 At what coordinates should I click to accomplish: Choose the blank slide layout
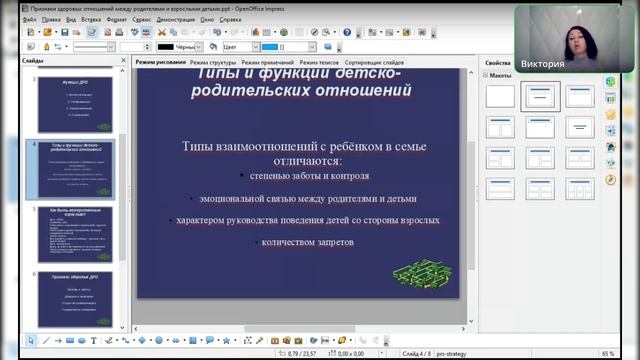[x=500, y=96]
